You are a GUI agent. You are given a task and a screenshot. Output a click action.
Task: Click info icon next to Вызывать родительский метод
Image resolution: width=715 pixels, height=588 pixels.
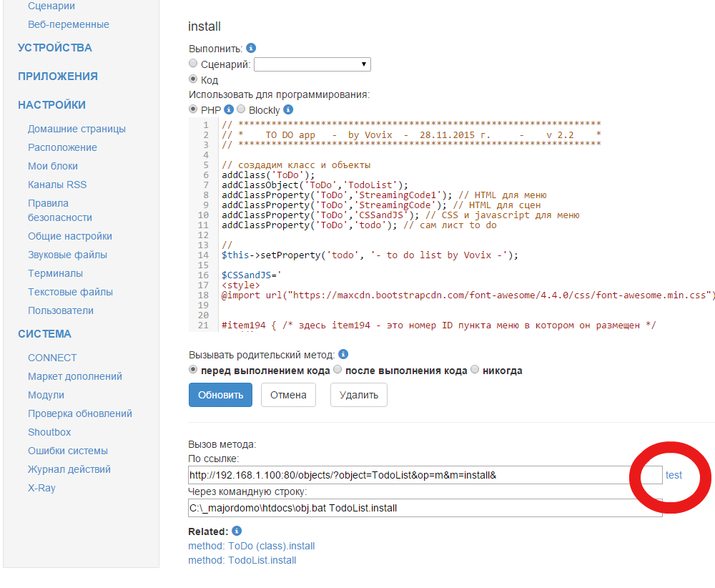(x=343, y=354)
